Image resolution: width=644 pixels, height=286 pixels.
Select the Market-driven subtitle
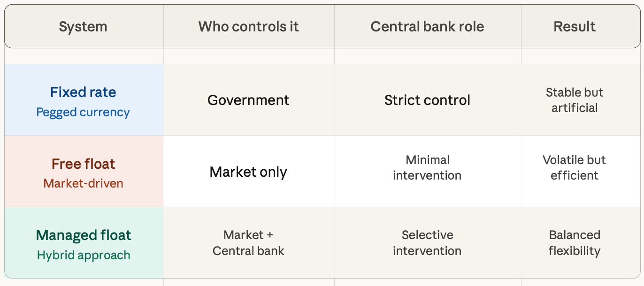[83, 183]
